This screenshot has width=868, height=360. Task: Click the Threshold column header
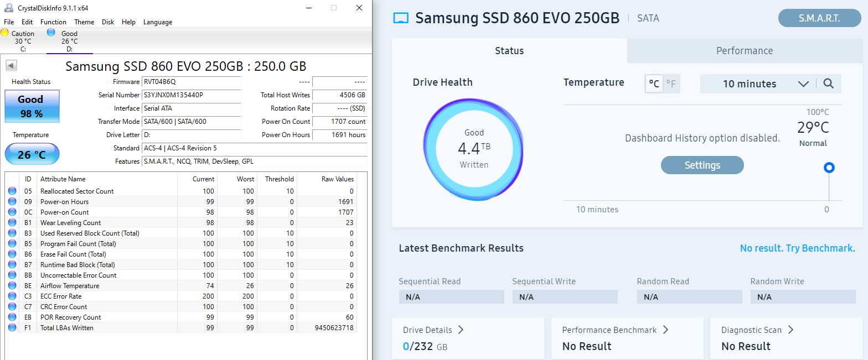pyautogui.click(x=277, y=179)
